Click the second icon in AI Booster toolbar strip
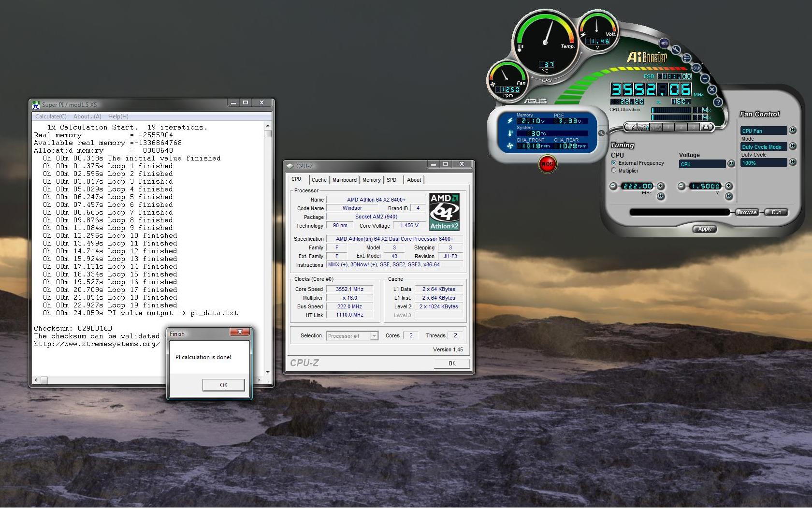This screenshot has height=508, width=812. [x=643, y=127]
